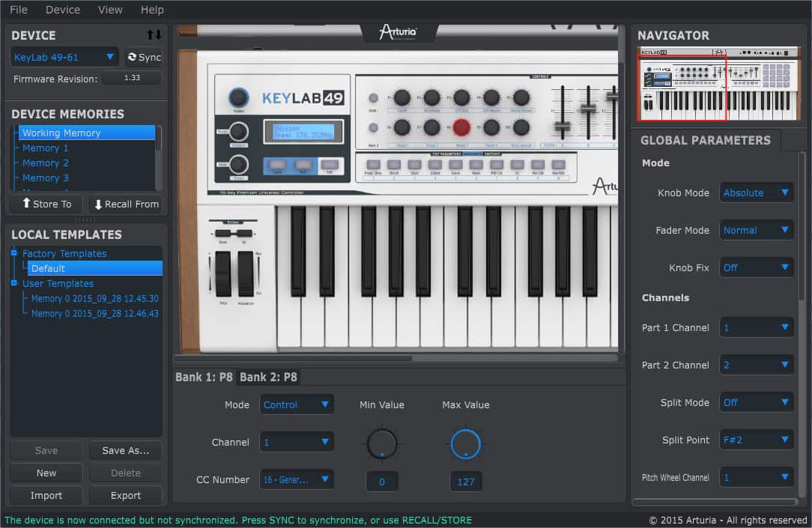Toggle the Multi button on the KeyLab
The image size is (812, 528).
303,165
